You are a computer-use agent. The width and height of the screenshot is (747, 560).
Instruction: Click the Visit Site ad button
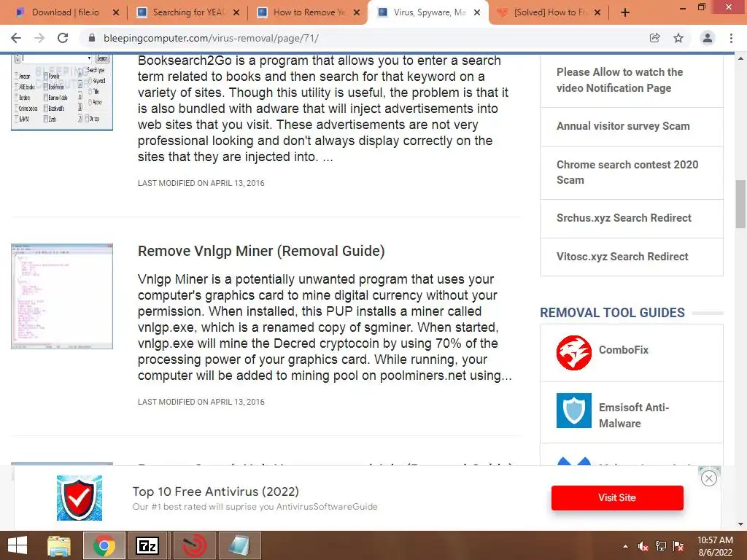[x=617, y=497]
